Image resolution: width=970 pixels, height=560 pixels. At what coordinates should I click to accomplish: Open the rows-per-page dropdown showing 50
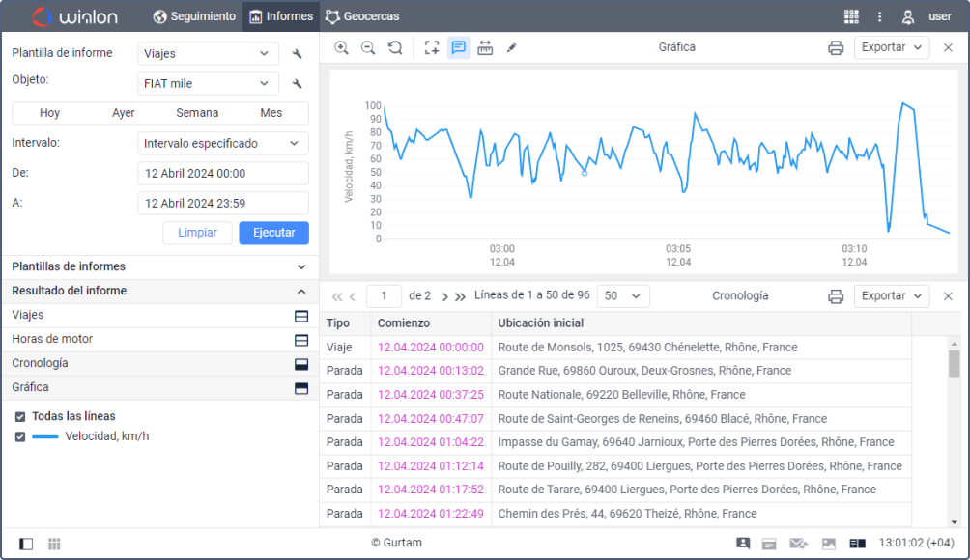tap(623, 296)
